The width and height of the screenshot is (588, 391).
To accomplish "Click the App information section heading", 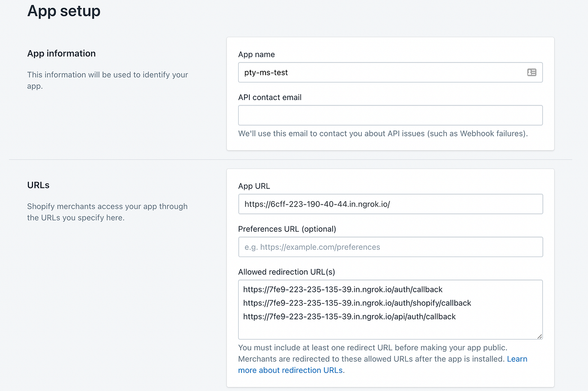I will (x=61, y=53).
